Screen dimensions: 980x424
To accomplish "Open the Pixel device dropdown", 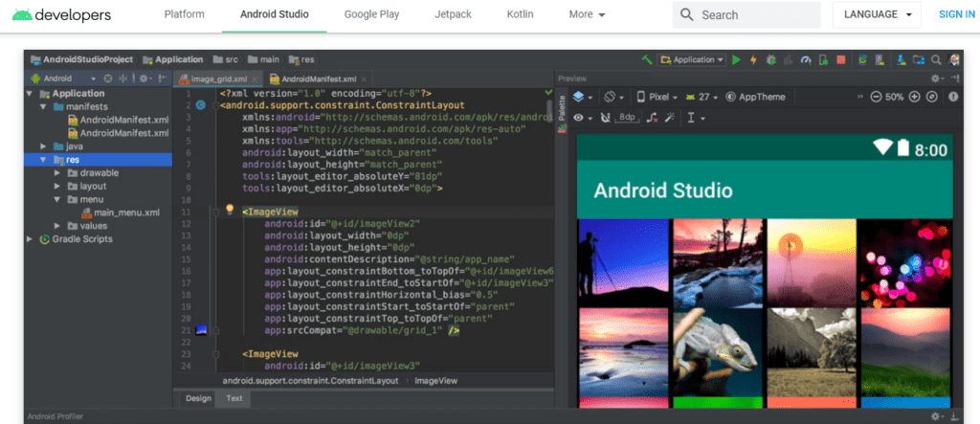I will (657, 97).
